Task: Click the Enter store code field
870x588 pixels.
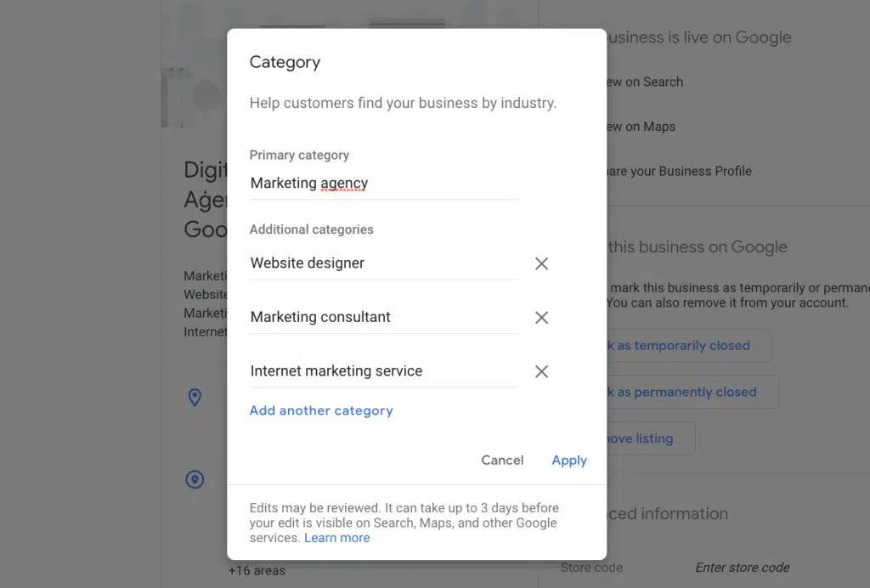Action: [743, 567]
